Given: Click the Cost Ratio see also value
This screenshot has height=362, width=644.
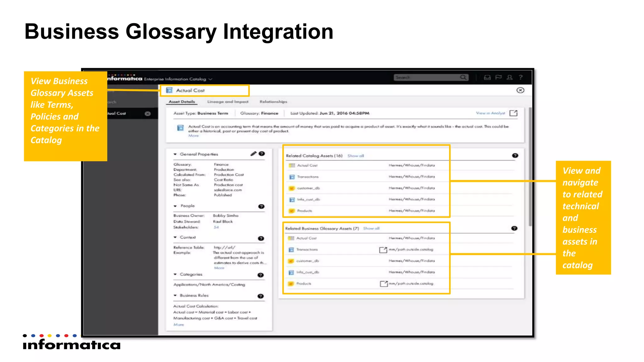Looking at the screenshot, I should (x=223, y=180).
